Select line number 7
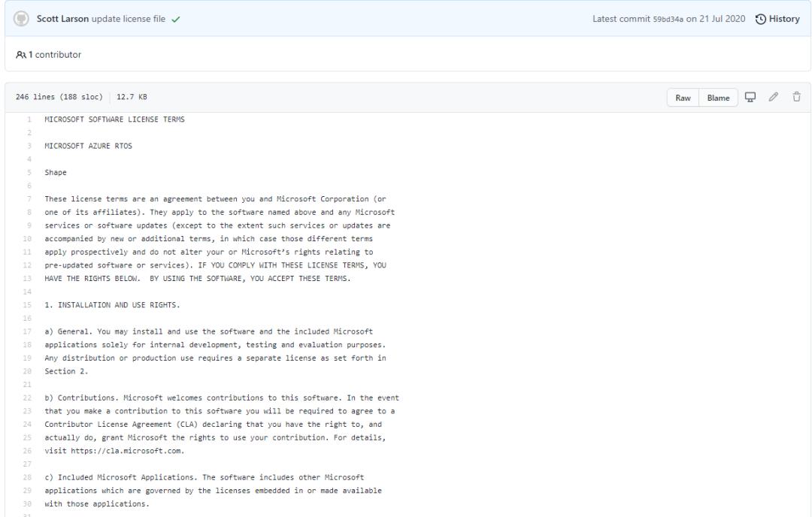The image size is (812, 517). tap(29, 199)
